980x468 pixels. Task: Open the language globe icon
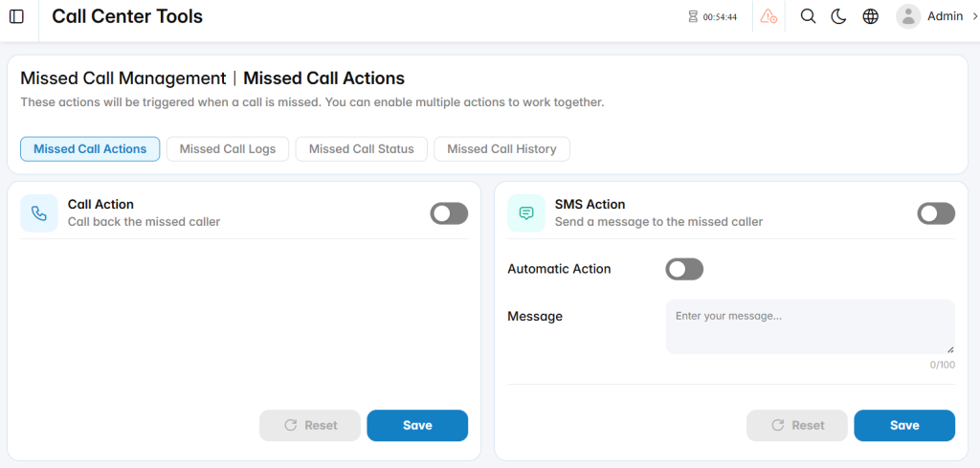(x=871, y=17)
